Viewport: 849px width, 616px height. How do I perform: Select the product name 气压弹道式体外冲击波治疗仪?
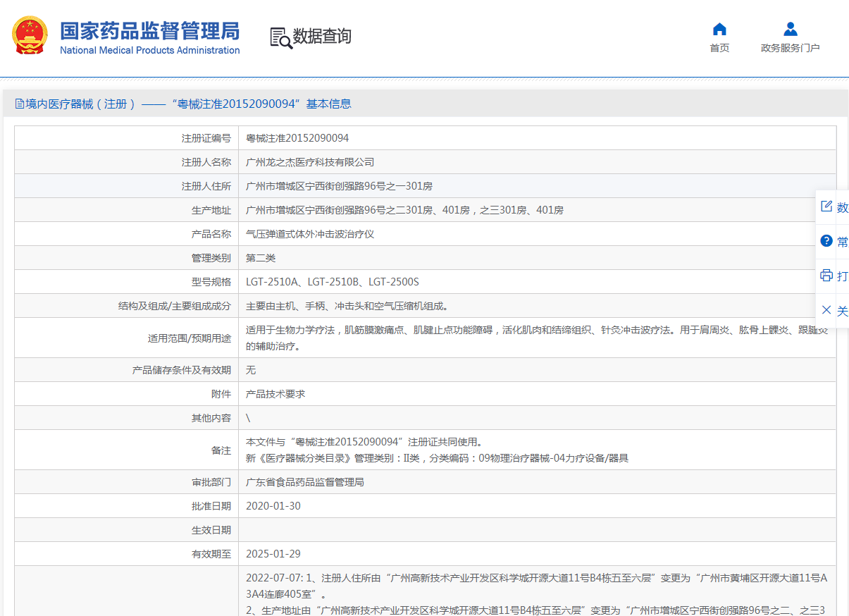[310, 234]
